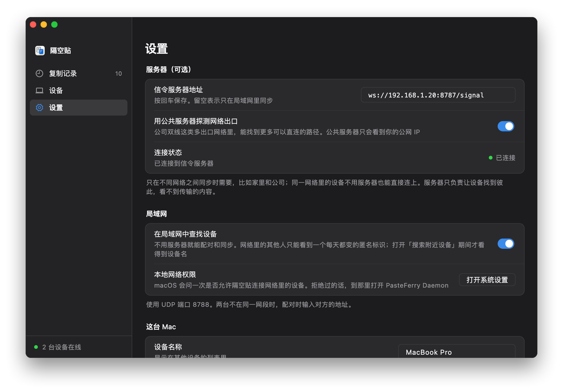Image resolution: width=563 pixels, height=392 pixels.
Task: Click the 信令服务器地址 input field
Action: [x=438, y=95]
